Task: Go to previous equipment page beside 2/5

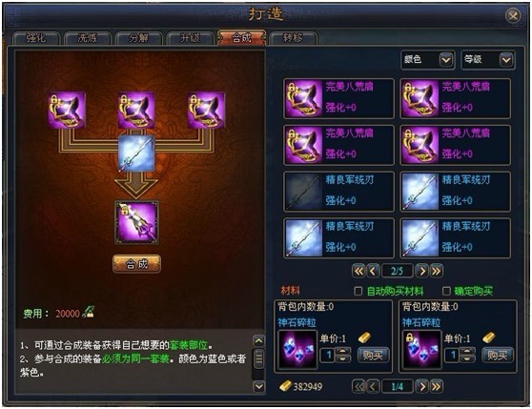Action: click(373, 271)
